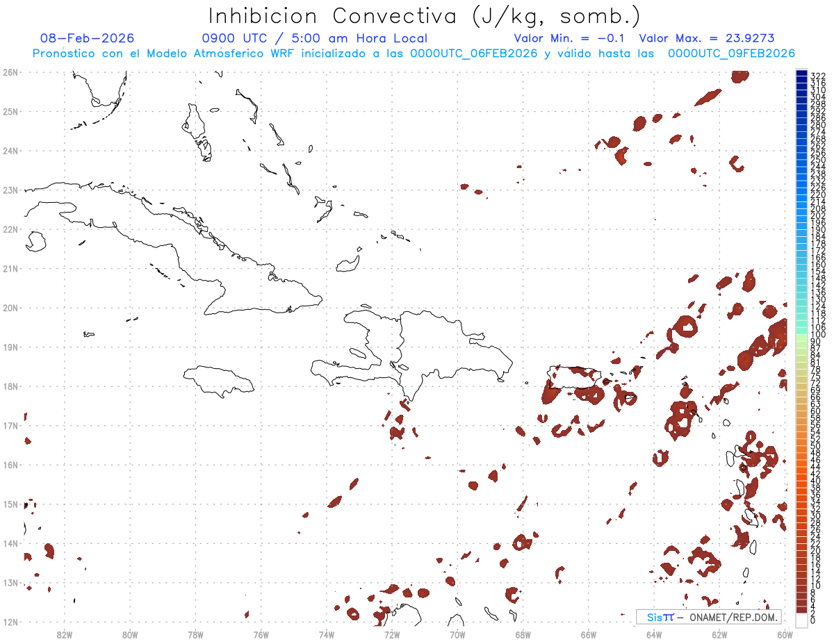Click the "26N" latitude label
Screen dimensions: 834x644
tap(10, 72)
